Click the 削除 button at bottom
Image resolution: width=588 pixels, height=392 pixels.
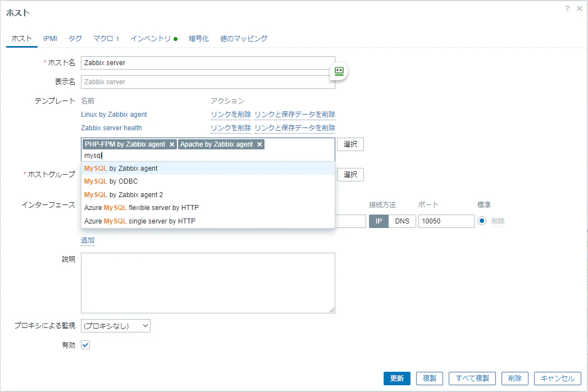click(515, 379)
